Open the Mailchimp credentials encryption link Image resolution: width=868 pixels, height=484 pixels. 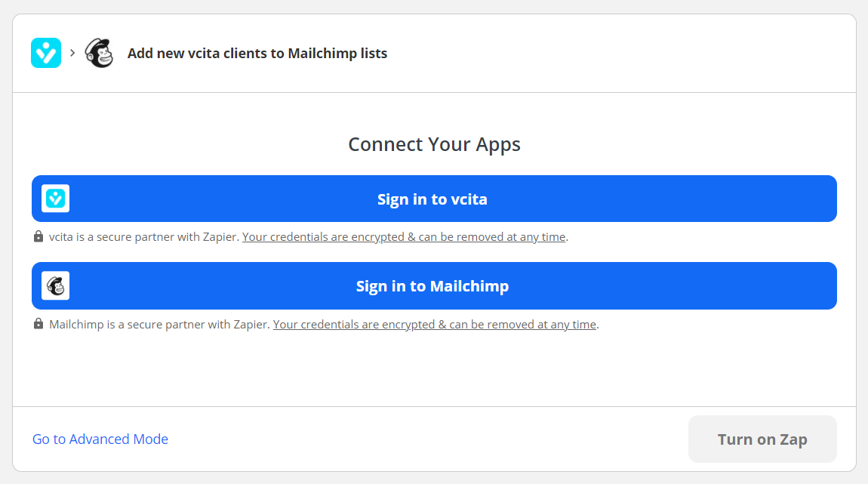(435, 325)
